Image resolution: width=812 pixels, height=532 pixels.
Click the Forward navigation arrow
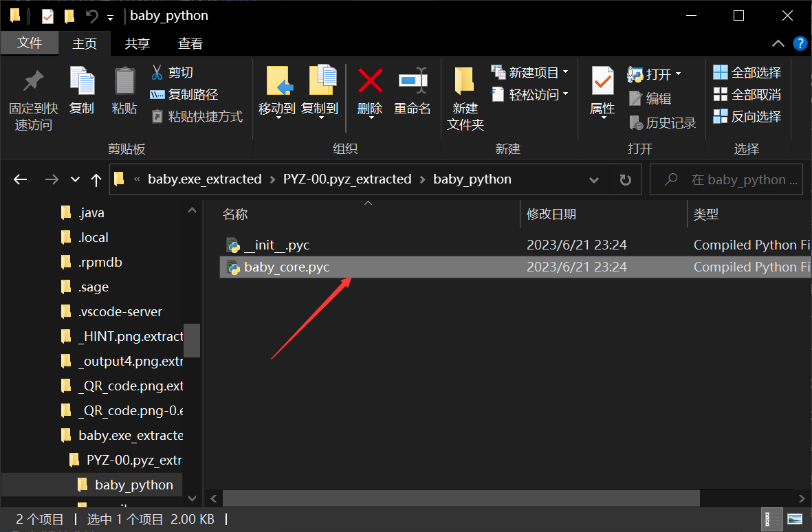pos(52,179)
